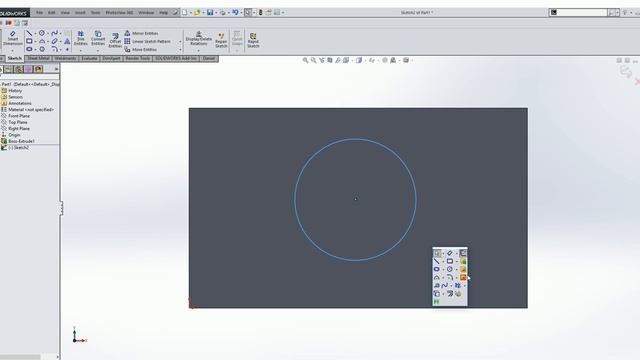Pick the Polygon tool in the Sketch ribbon
Screen dimensions: 640x360
click(42, 49)
